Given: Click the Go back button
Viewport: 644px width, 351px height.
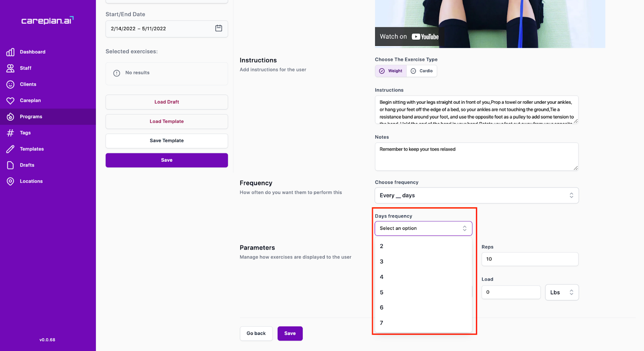Looking at the screenshot, I should click(256, 333).
